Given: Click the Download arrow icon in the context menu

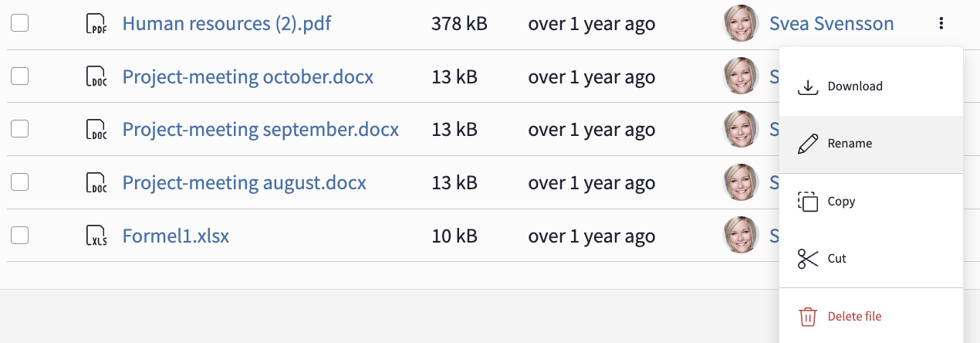Looking at the screenshot, I should (x=807, y=87).
